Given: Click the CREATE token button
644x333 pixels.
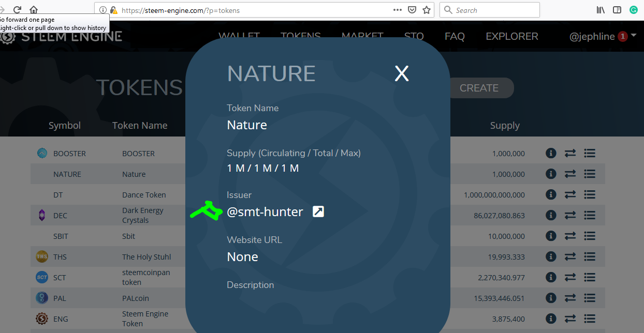Looking at the screenshot, I should coord(479,88).
